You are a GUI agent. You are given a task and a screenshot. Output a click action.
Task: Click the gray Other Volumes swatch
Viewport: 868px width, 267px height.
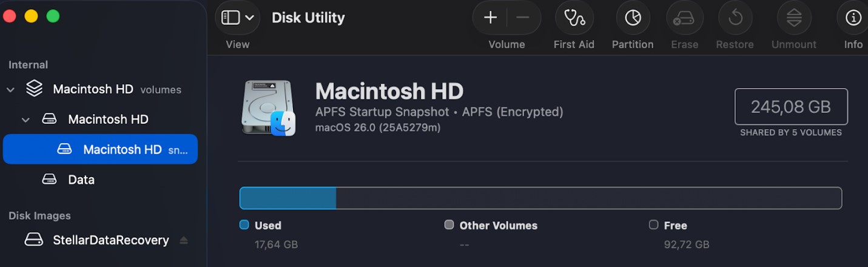[449, 225]
